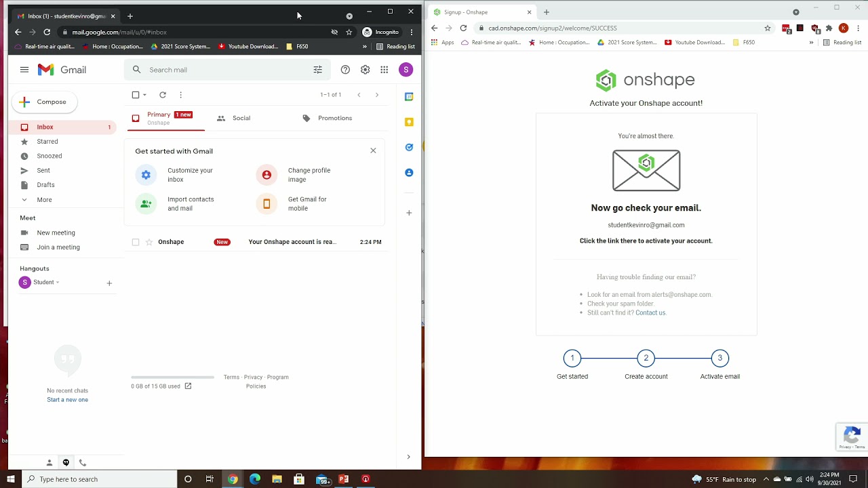Bookmark the Onshape page with star
Image resolution: width=868 pixels, height=488 pixels.
768,28
